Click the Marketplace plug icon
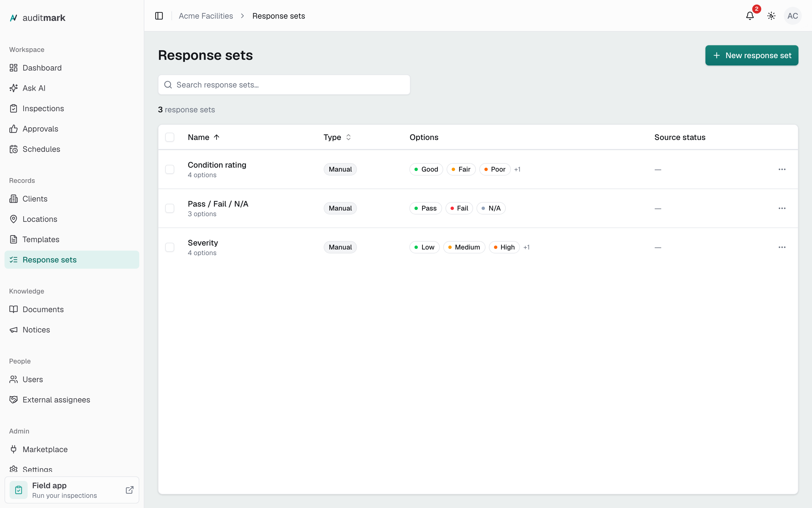 [x=14, y=450]
